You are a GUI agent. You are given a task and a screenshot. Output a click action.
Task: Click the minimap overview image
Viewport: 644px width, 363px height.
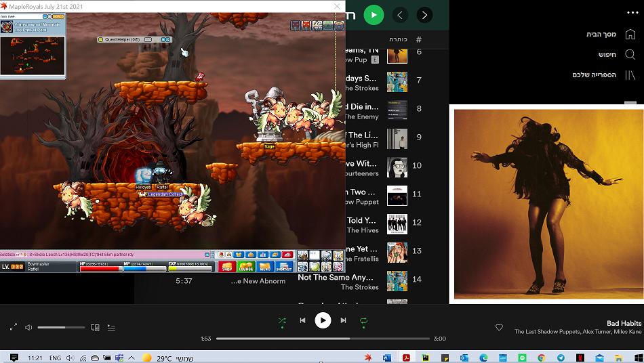tap(33, 56)
